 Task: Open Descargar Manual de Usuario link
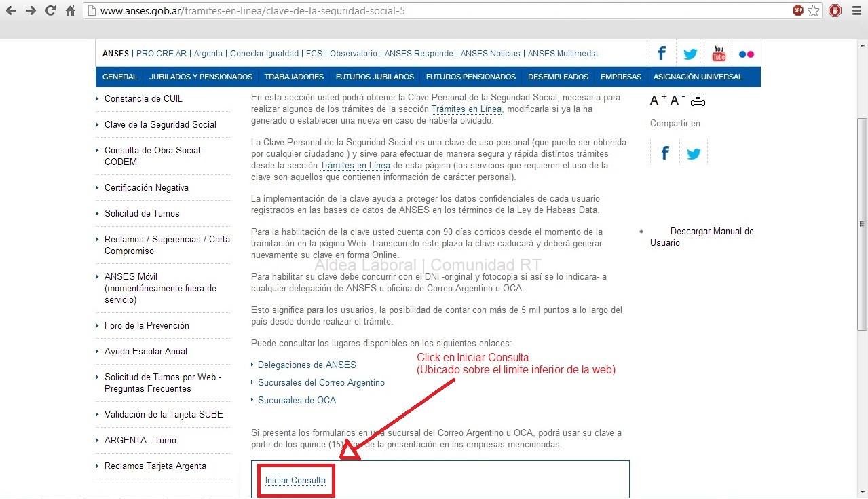[702, 237]
